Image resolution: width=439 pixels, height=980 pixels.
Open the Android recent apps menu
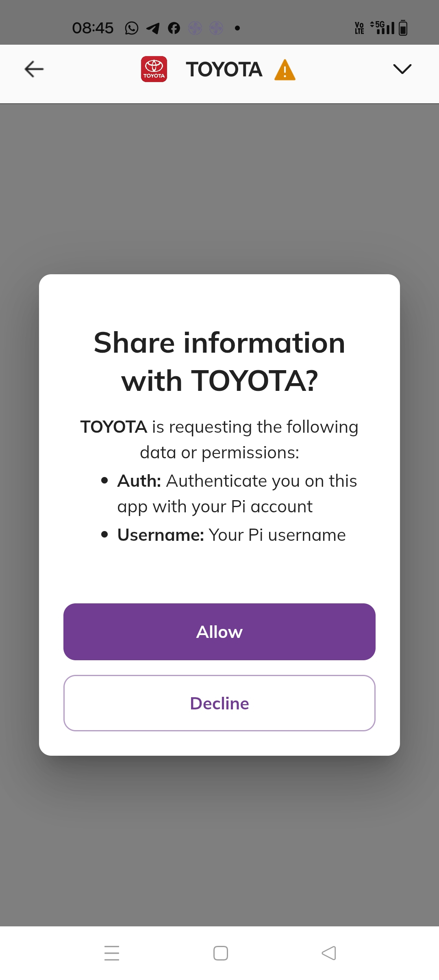point(112,953)
